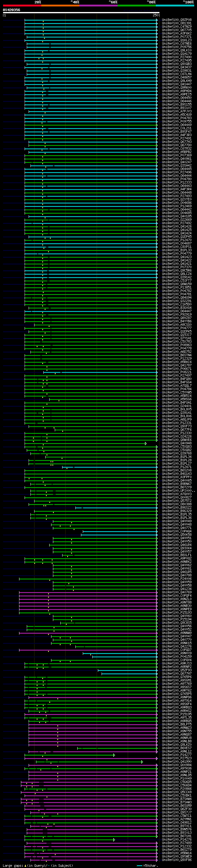Pick hit label UniRef100_C0L2S1

pyautogui.click(x=177, y=128)
